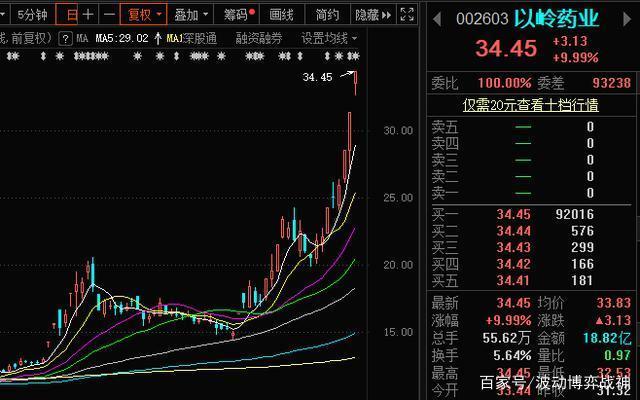This screenshot has height=400, width=640.
Task: Go to next stock with right arrow
Action: [x=627, y=19]
